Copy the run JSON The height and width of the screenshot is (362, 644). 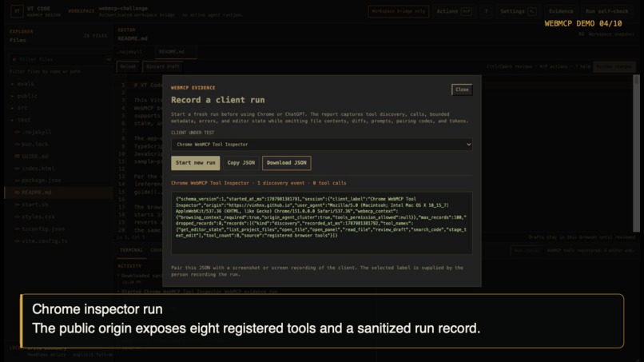tap(241, 163)
